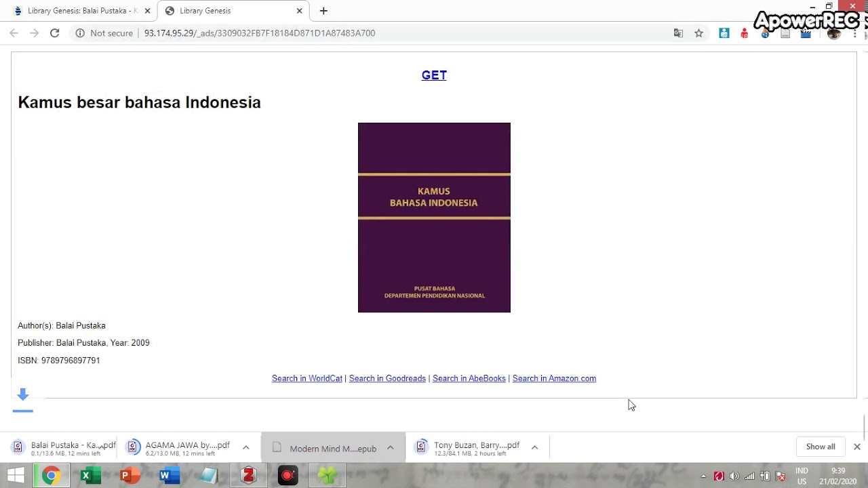Click the Kamus Bahasa Indonesia book cover

pyautogui.click(x=434, y=218)
